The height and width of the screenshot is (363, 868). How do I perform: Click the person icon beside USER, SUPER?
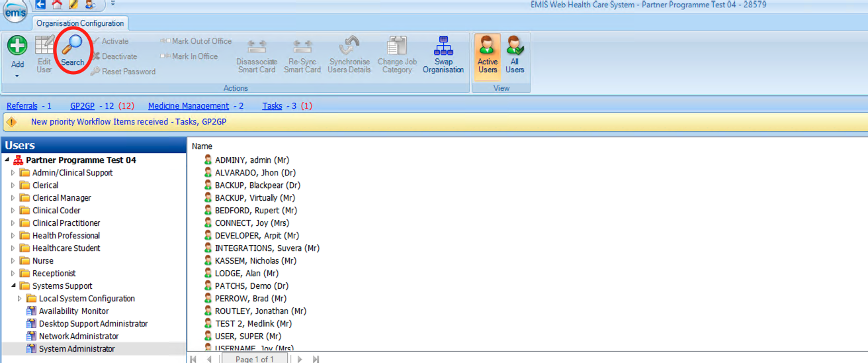(208, 337)
